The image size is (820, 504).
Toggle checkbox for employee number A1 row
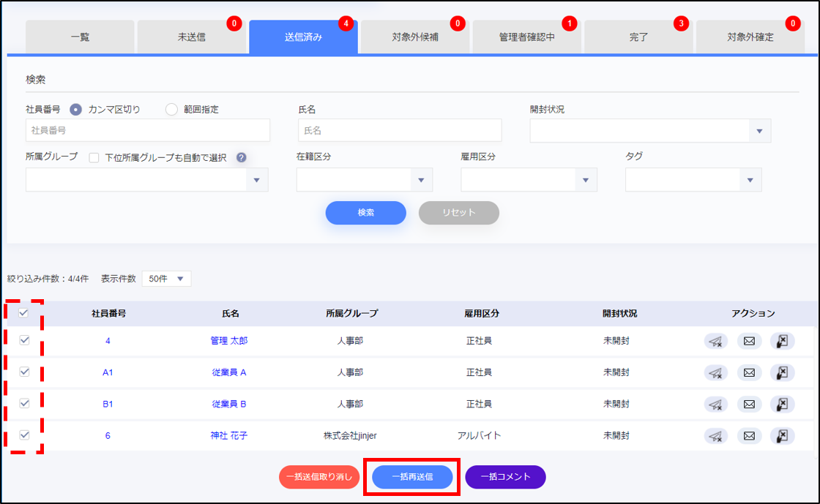pyautogui.click(x=24, y=372)
